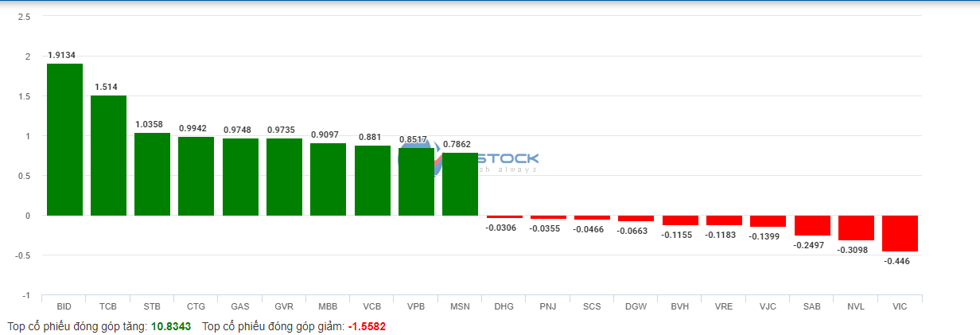Viewport: 980px width, 335px height.
Task: Click the total decrease value -1.5582
Action: tap(367, 326)
